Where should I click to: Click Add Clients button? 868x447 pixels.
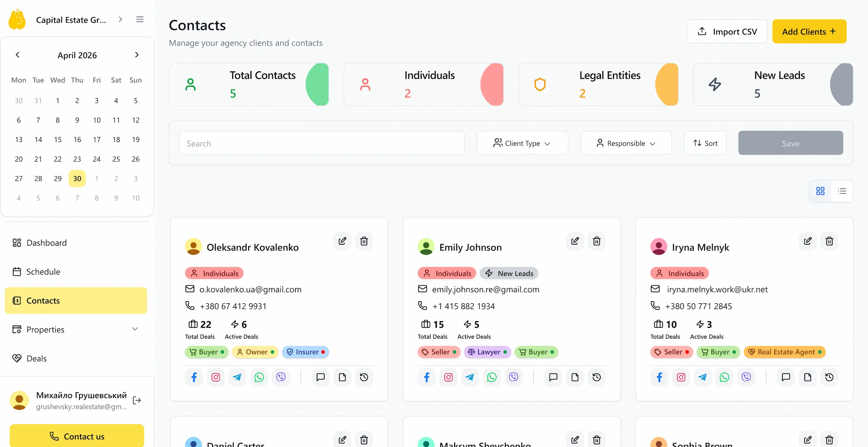(809, 31)
